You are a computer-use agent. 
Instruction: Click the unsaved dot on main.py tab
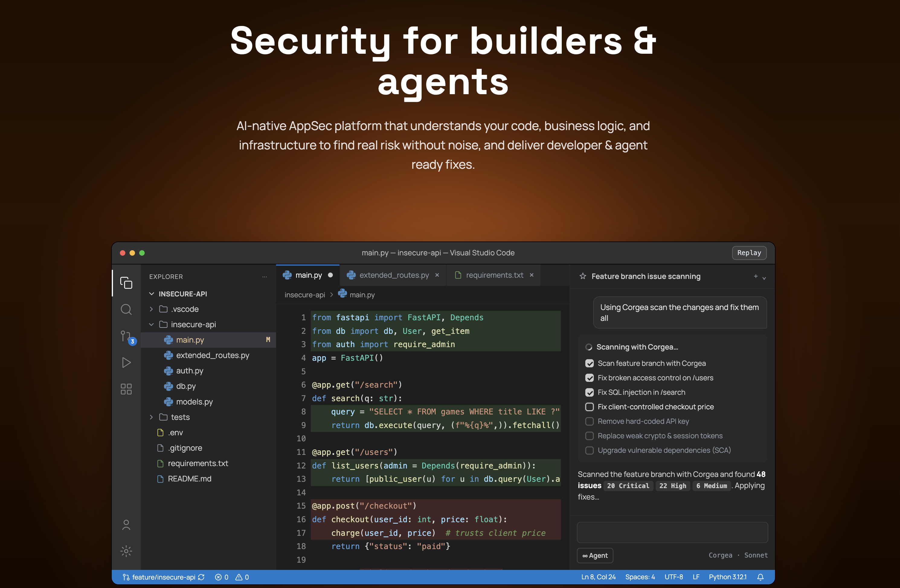pyautogui.click(x=330, y=275)
